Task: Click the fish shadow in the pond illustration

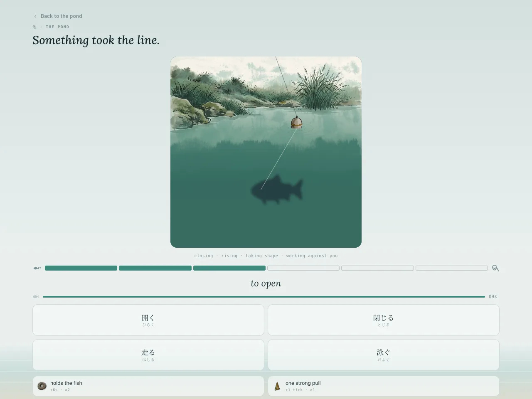Action: 277,190
